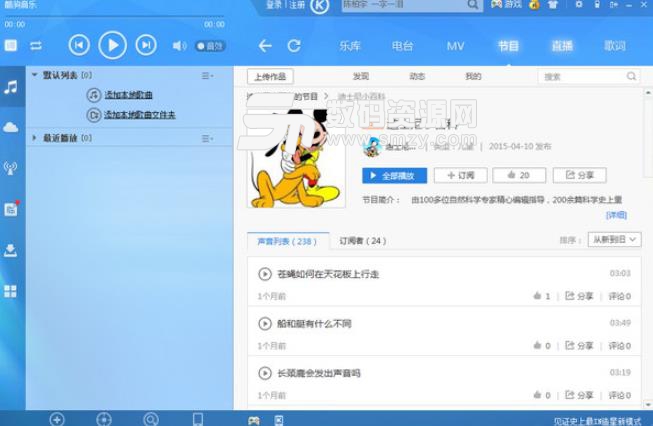Click the program cover thumbnail
This screenshot has width=653, height=426.
tap(296, 158)
